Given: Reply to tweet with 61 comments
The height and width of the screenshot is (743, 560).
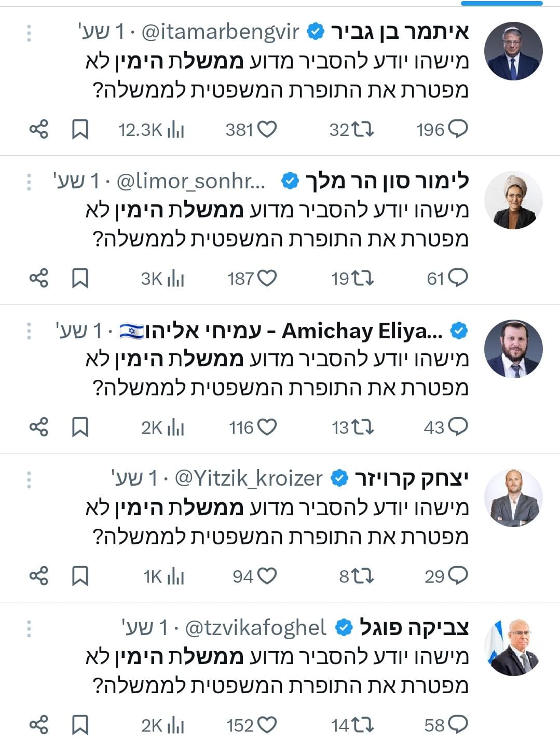Looking at the screenshot, I should (x=458, y=278).
